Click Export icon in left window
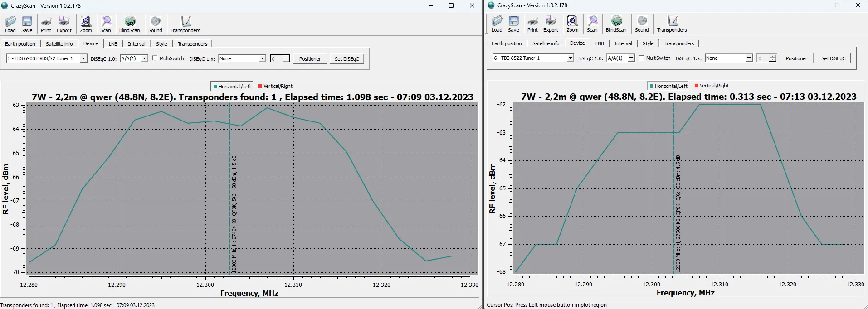 64,24
